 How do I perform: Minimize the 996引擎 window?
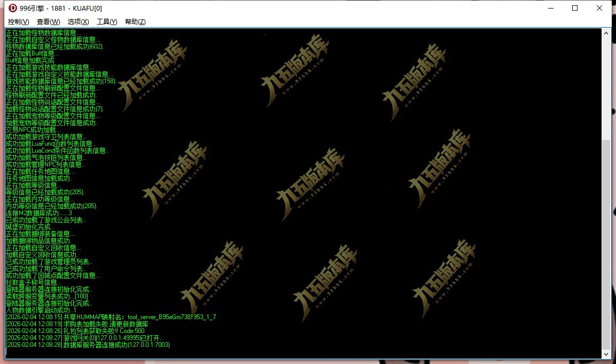pyautogui.click(x=551, y=8)
